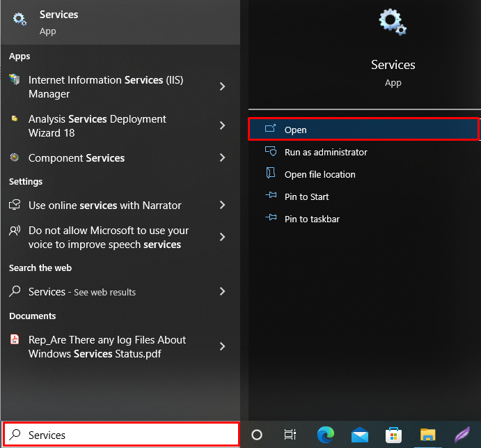
Task: Open Cortana circle icon on taskbar
Action: coord(257,435)
